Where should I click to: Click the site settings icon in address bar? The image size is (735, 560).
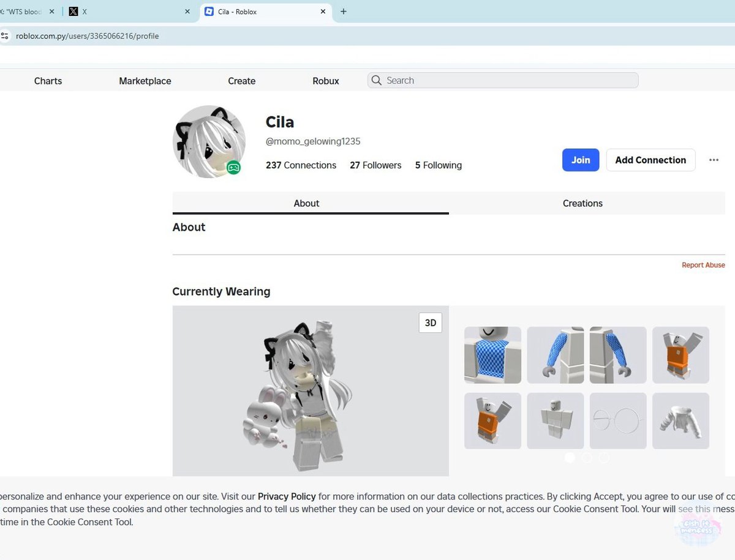click(4, 36)
